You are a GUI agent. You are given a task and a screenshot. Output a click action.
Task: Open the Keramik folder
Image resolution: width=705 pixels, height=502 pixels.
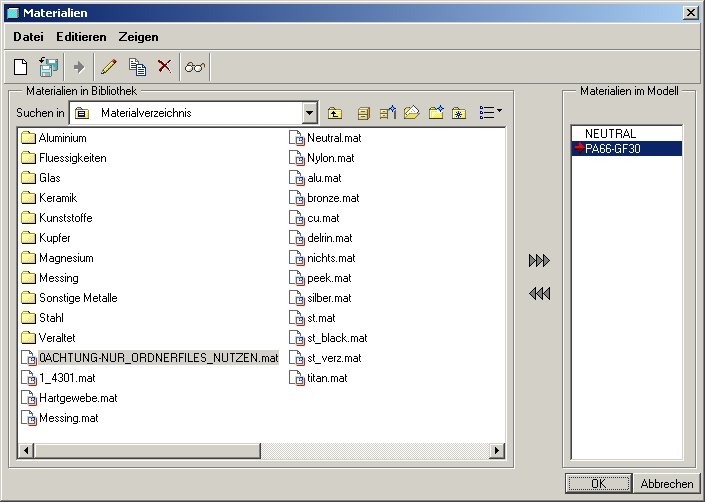[x=49, y=198]
